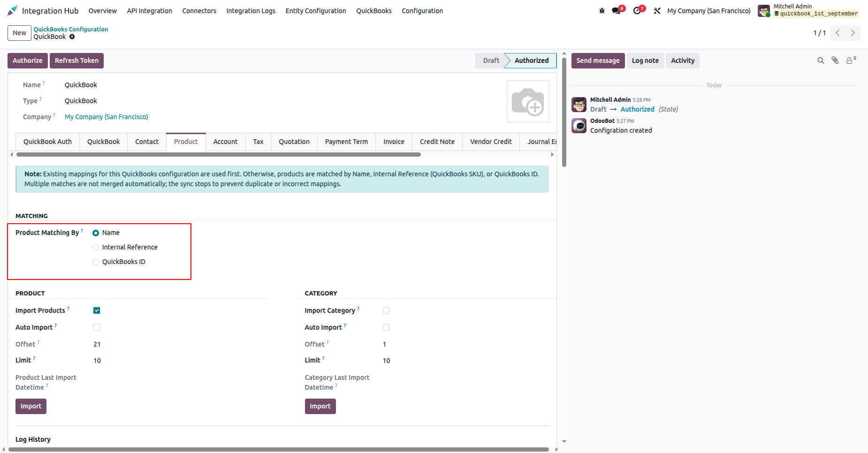Switch to the Payment Term tab
Screen dimensions: 868x453
pyautogui.click(x=346, y=142)
